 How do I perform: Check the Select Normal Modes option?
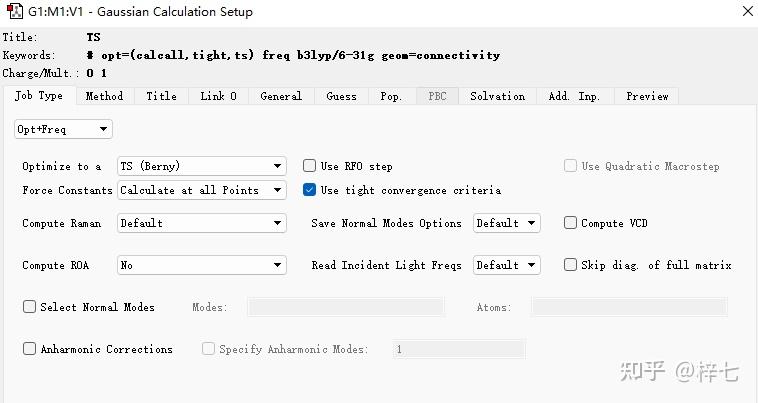click(x=30, y=307)
